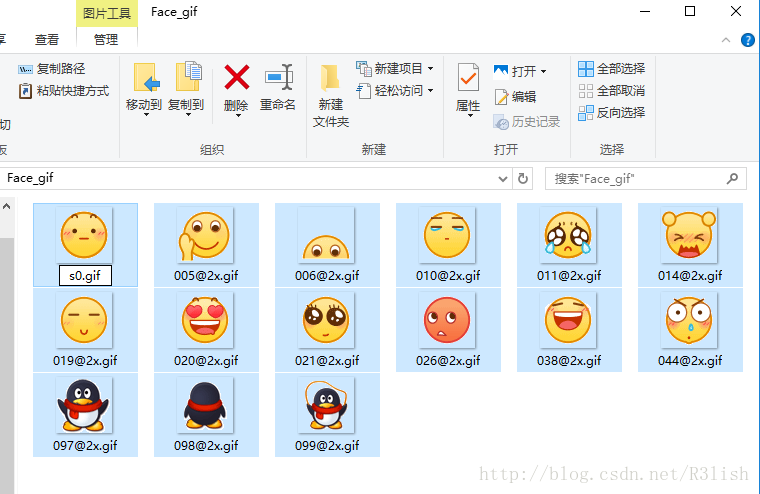Click the 005@2x.gif file name label
This screenshot has height=494, width=760.
[206, 276]
